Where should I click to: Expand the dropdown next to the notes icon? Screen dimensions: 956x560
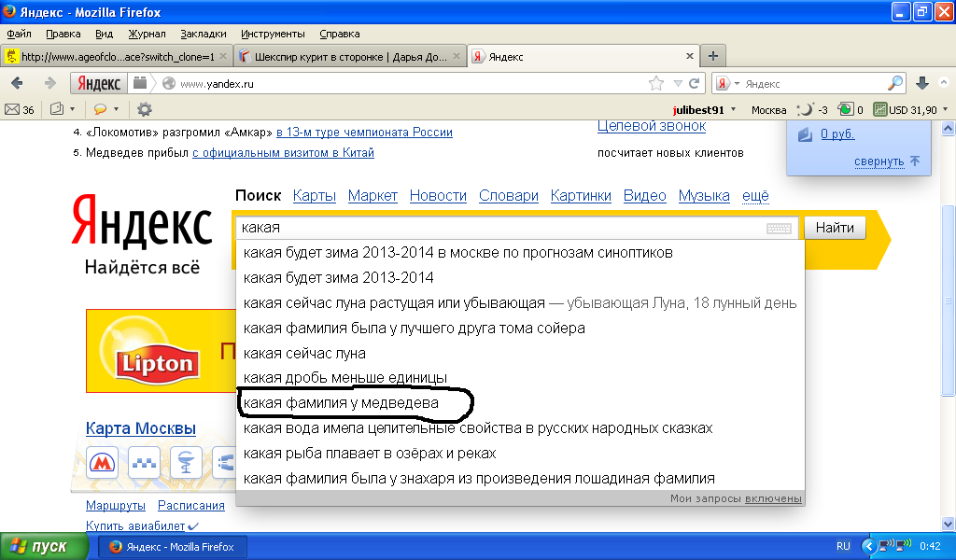coord(73,110)
